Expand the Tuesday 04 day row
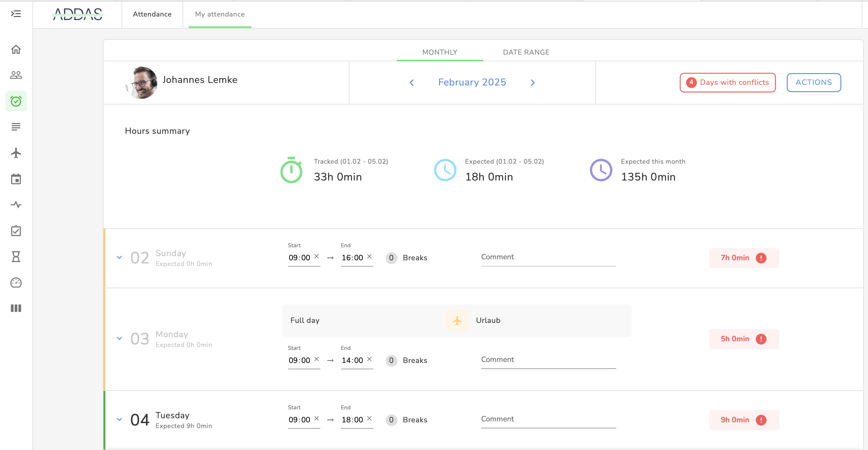Screen dimensions: 868x450 tap(119, 419)
